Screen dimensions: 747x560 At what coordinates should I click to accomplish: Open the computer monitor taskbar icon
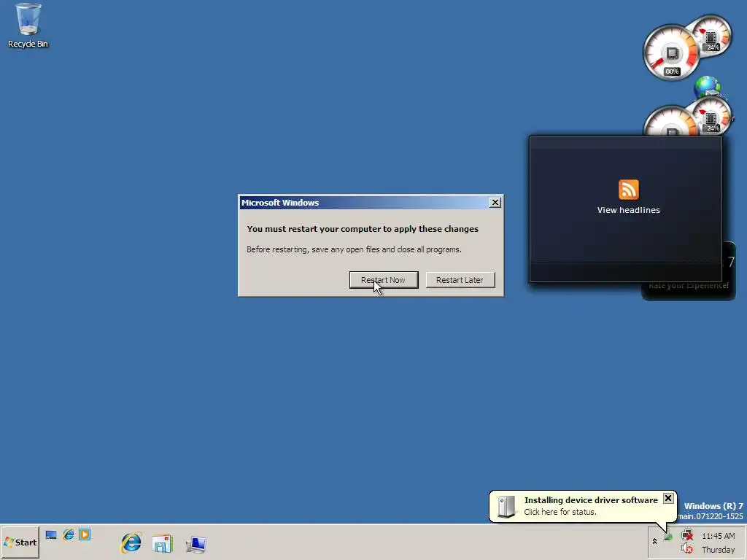click(x=196, y=544)
